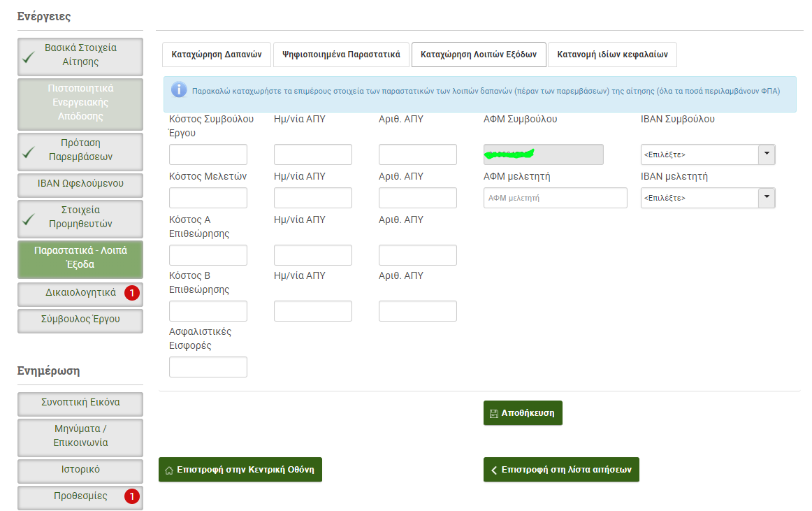
Task: Go to IBAN Ωφελούμενου section
Action: [x=80, y=184]
